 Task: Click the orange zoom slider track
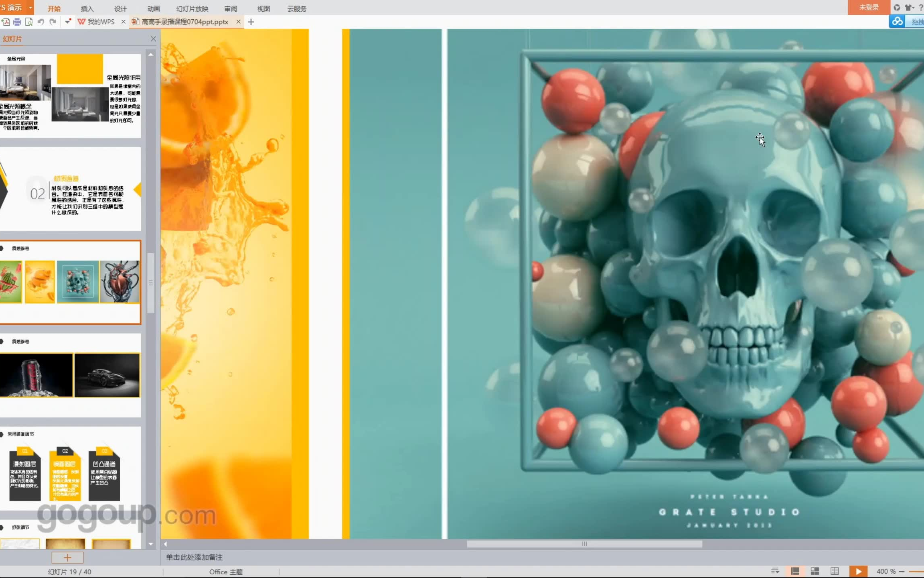coord(916,571)
